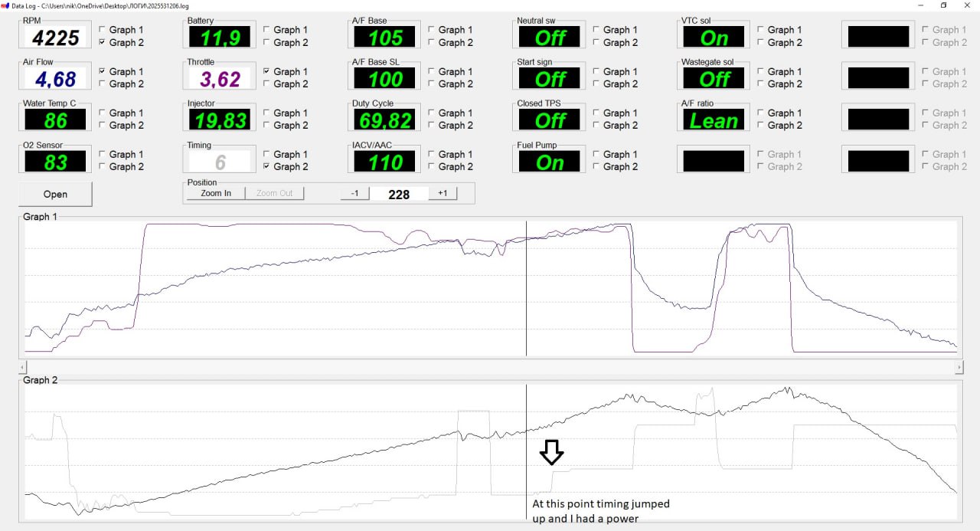980x531 pixels.
Task: Enable Graph 1 checkbox for RPM
Action: [x=103, y=30]
